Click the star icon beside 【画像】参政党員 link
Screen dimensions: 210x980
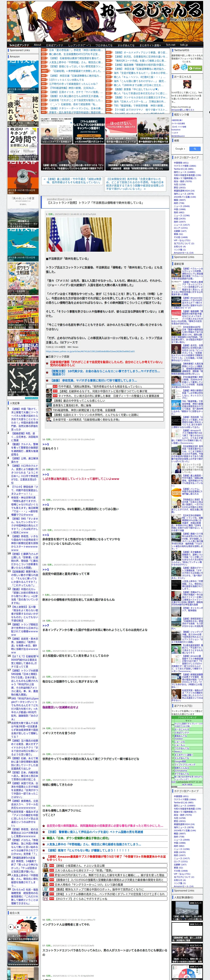coord(47,380)
